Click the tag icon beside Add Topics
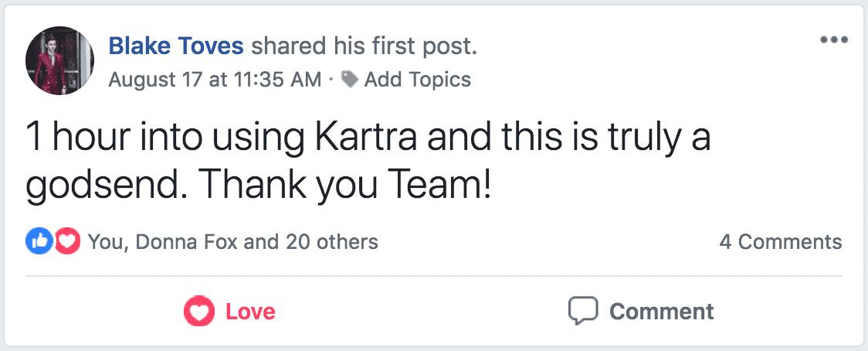 coord(350,79)
